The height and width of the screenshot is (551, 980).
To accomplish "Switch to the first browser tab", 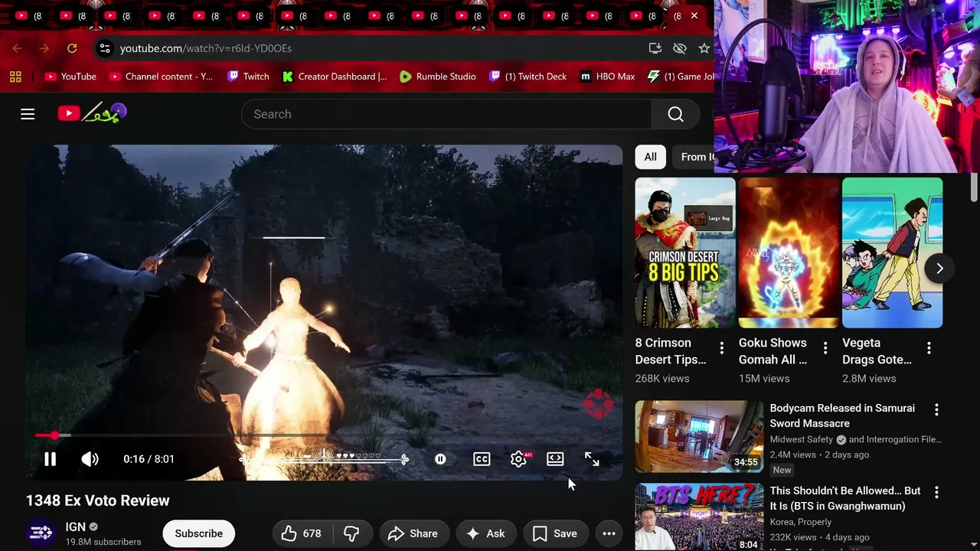I will 28,15.
